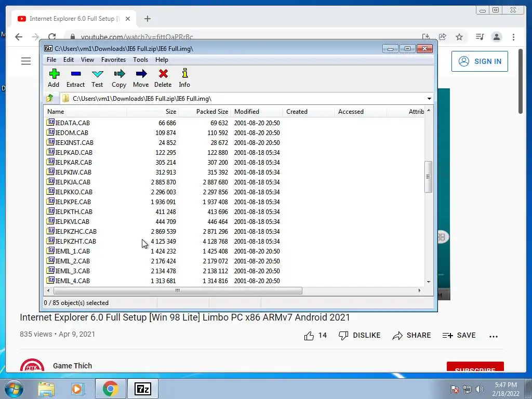Click the file list scroll down arrow
Image resolution: width=532 pixels, height=399 pixels.
429,282
